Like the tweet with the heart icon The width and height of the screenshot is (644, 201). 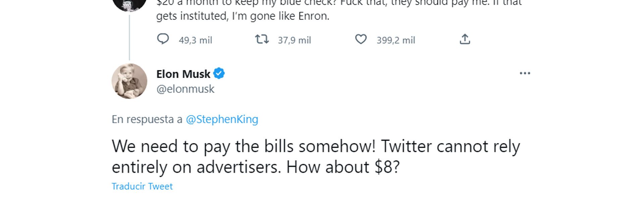[361, 40]
